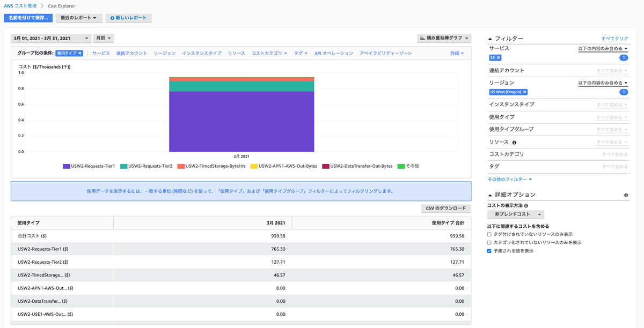Image resolution: width=644 pixels, height=328 pixels.
Task: Open the コストカテゴリ filter
Action: pyautogui.click(x=615, y=154)
